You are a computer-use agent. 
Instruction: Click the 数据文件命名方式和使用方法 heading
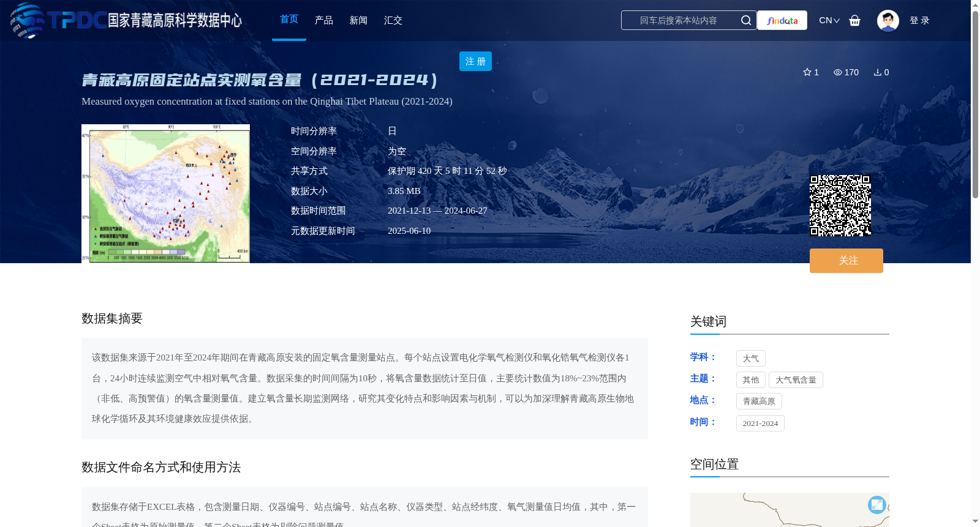click(x=161, y=467)
